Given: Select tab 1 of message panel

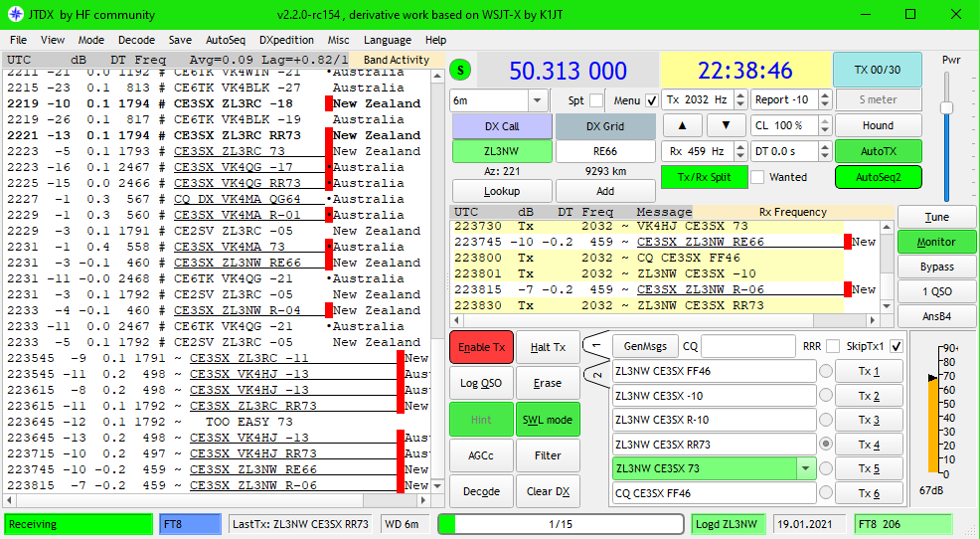Looking at the screenshot, I should [594, 345].
